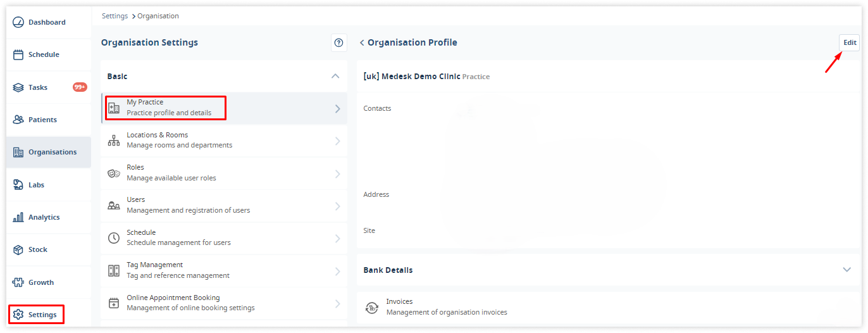This screenshot has width=868, height=333.
Task: Open Online Appointment Booking row chevron
Action: click(x=338, y=304)
